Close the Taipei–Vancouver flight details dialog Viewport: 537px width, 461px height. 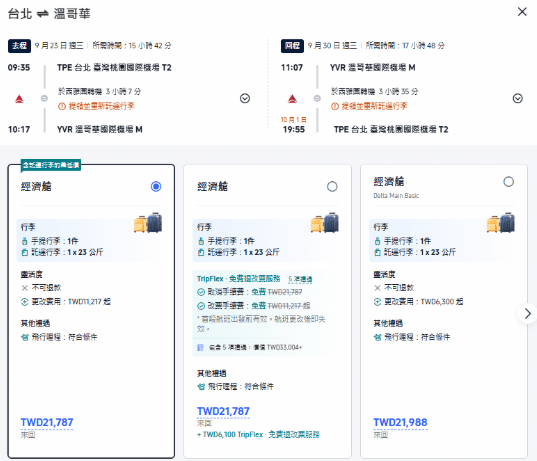coord(522,12)
